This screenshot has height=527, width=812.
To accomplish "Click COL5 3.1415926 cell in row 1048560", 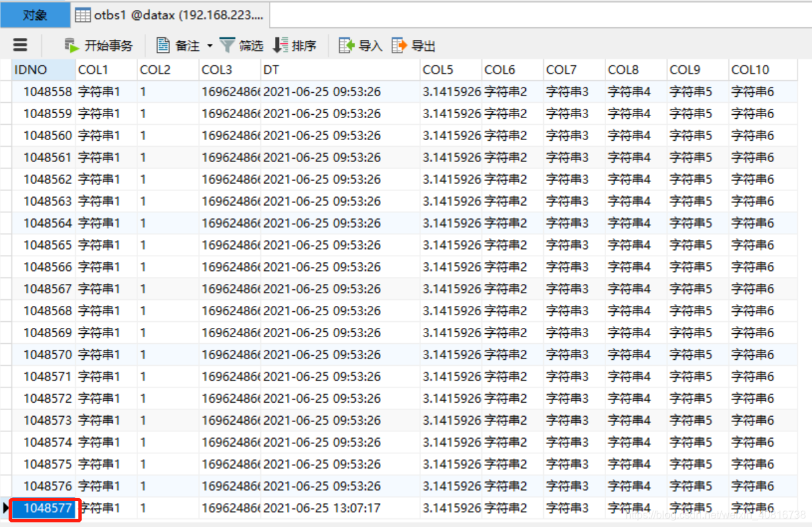I will (x=451, y=135).
